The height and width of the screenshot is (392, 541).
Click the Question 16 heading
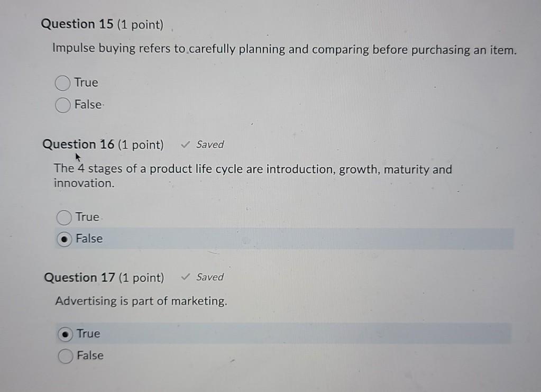tap(103, 144)
